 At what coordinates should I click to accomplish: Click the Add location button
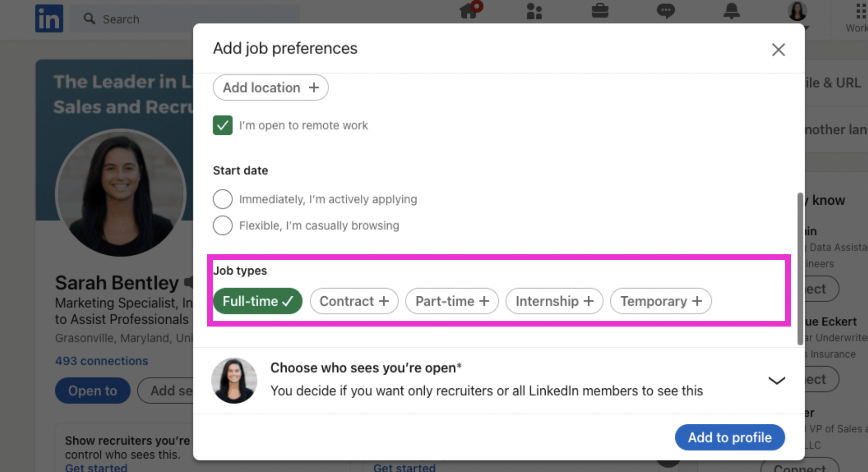(271, 88)
